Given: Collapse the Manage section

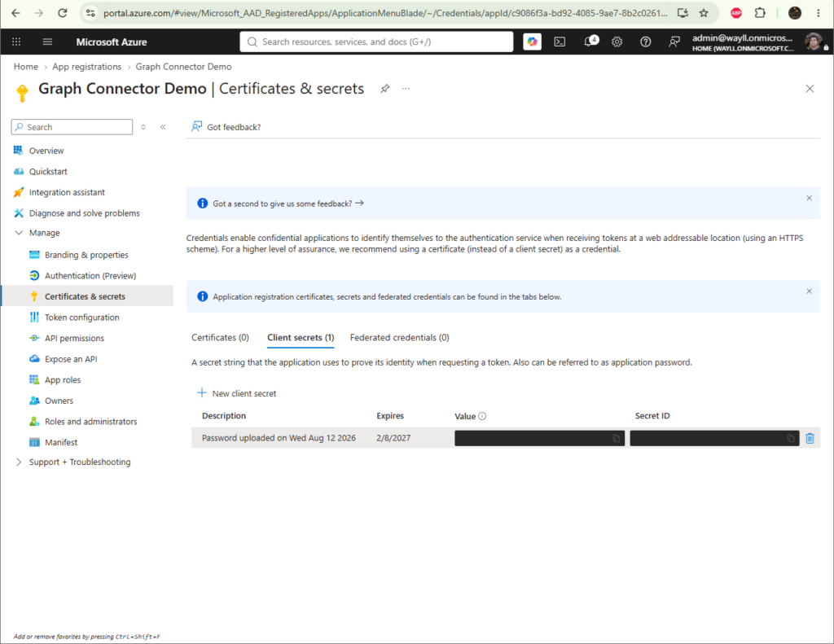Looking at the screenshot, I should 19,233.
